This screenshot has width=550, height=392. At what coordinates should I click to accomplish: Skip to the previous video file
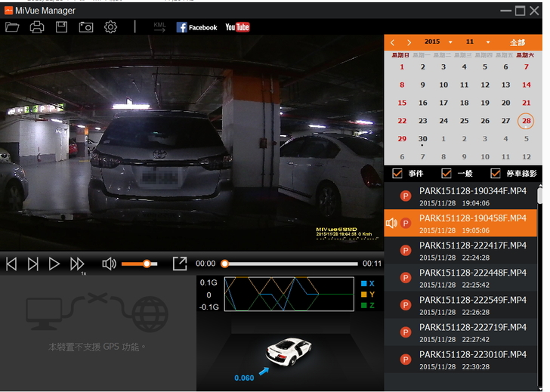click(x=11, y=264)
